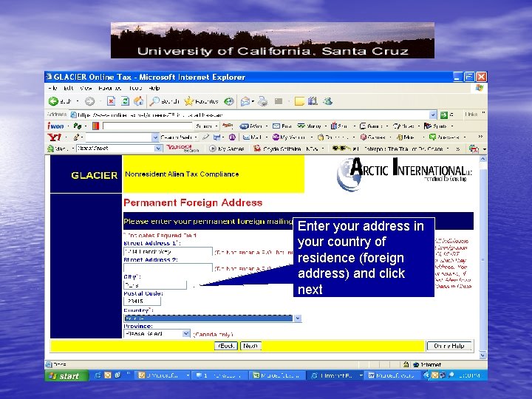Click the Yahoo Search logo button

[x=183, y=149]
